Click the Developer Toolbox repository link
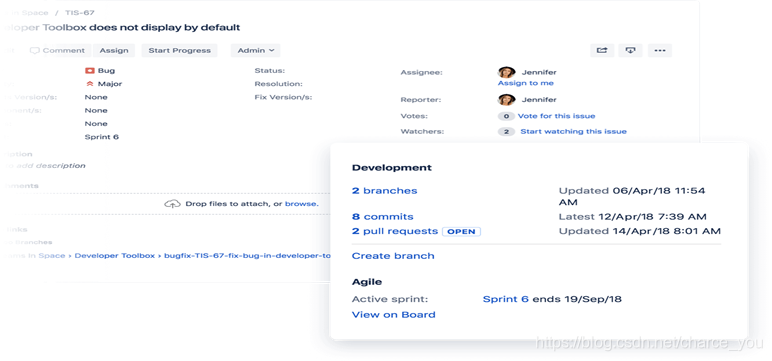Screen dimensions: 772x361 (114, 256)
